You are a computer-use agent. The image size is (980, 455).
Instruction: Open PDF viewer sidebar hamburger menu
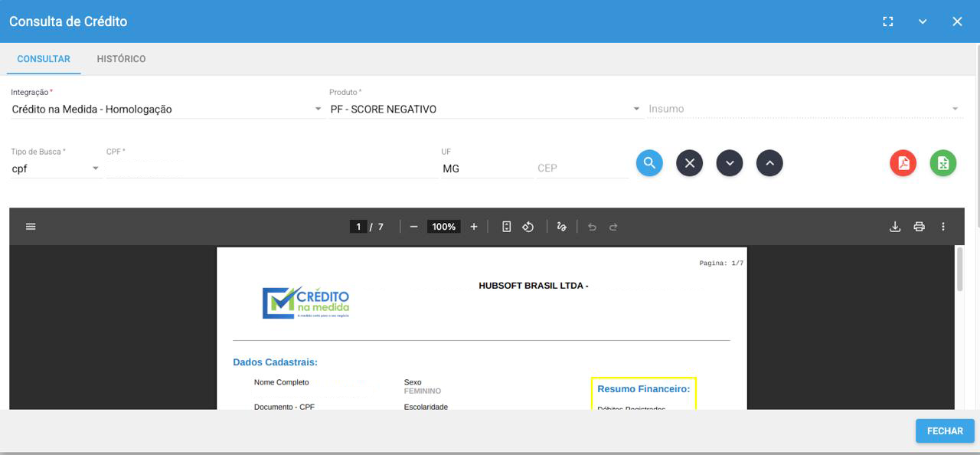tap(31, 227)
